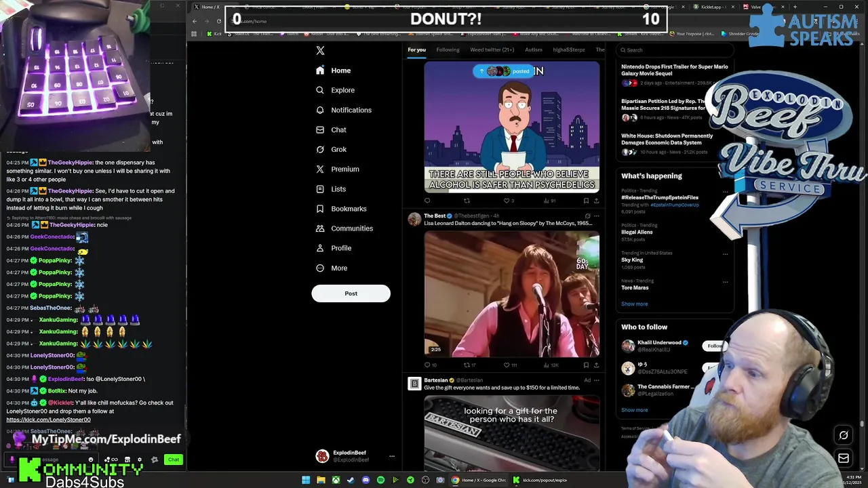Switch to Weed twitter (21+) tab
868x488 pixels.
click(x=492, y=49)
